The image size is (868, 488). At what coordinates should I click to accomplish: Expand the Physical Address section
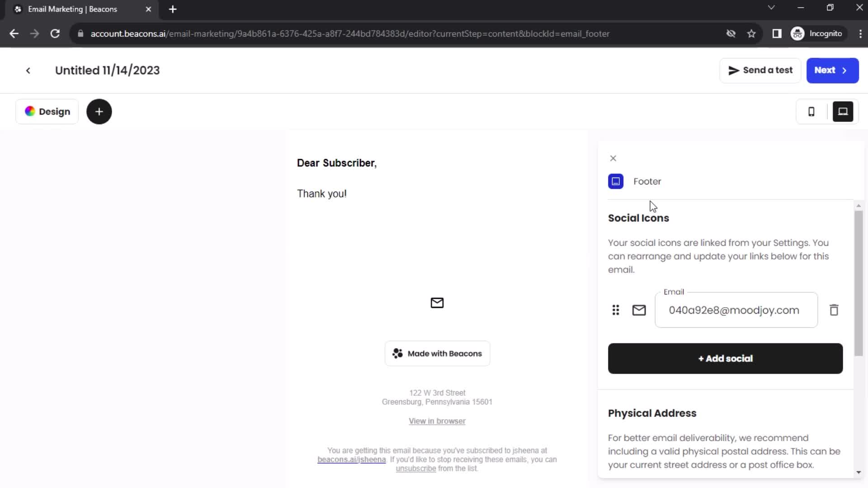651,413
